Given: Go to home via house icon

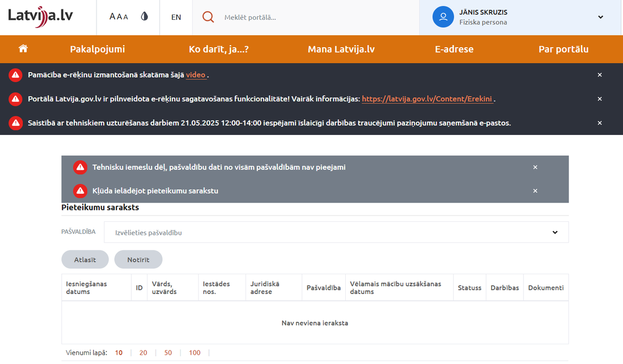Looking at the screenshot, I should 23,49.
